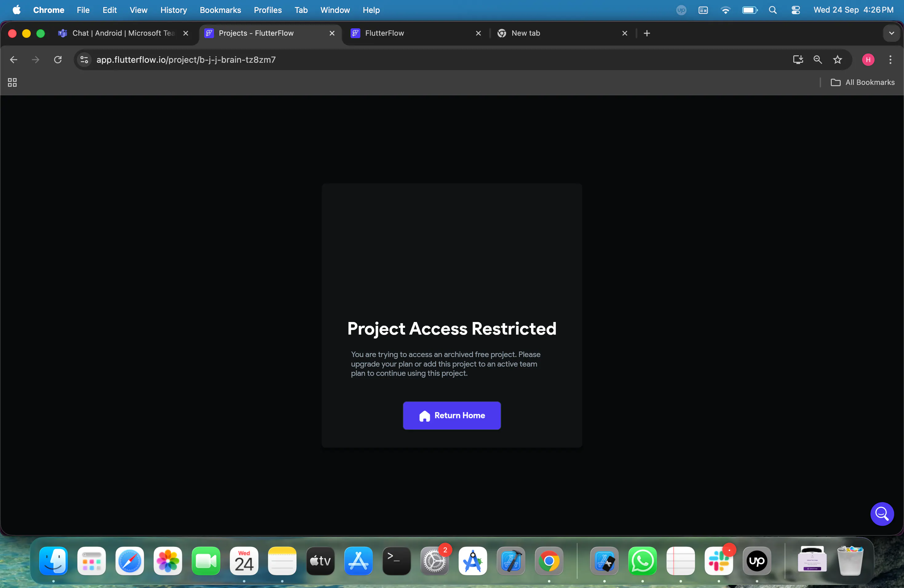Open App Store from the dock

(358, 561)
